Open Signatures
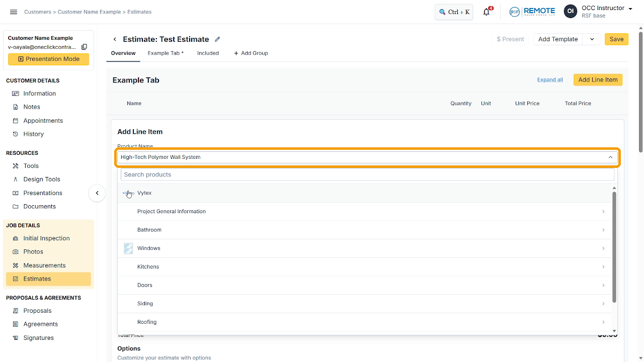This screenshot has height=362, width=644. (x=38, y=338)
